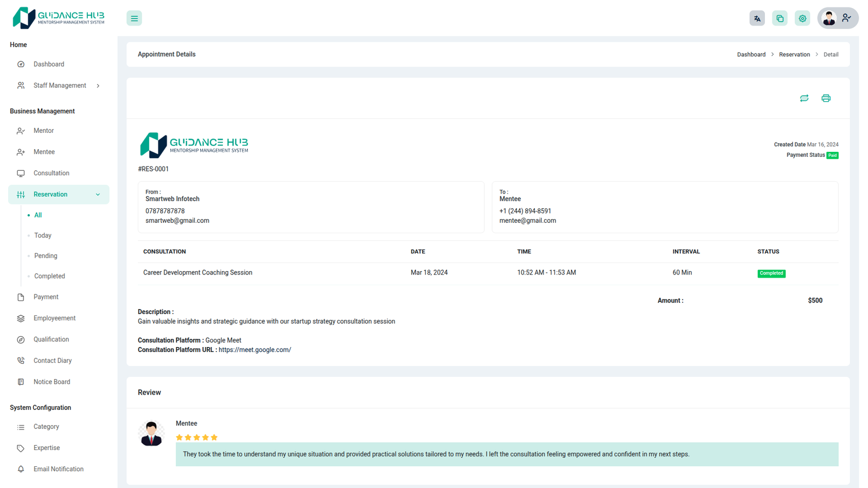Screen dimensions: 868x488
Task: Click the Notice Board sidebar icon
Action: coord(21,382)
